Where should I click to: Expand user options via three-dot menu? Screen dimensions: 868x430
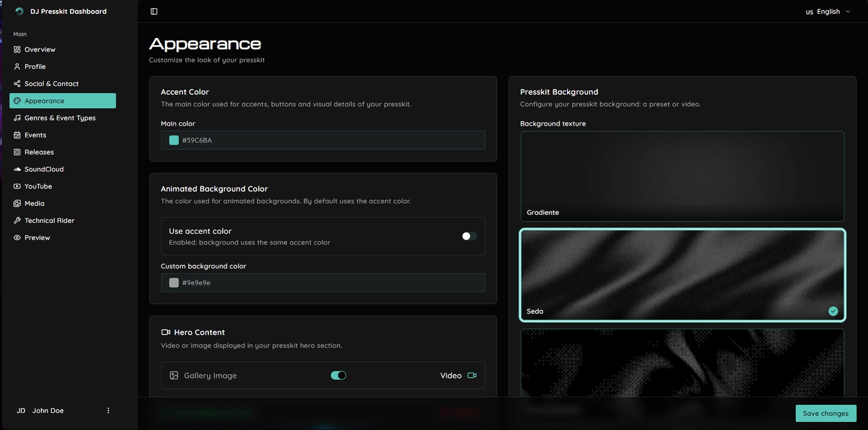[x=108, y=410]
